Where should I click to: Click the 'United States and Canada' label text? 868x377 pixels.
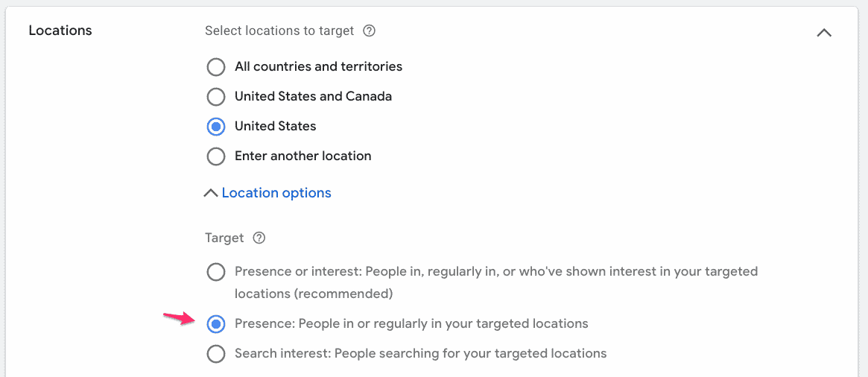click(x=314, y=96)
